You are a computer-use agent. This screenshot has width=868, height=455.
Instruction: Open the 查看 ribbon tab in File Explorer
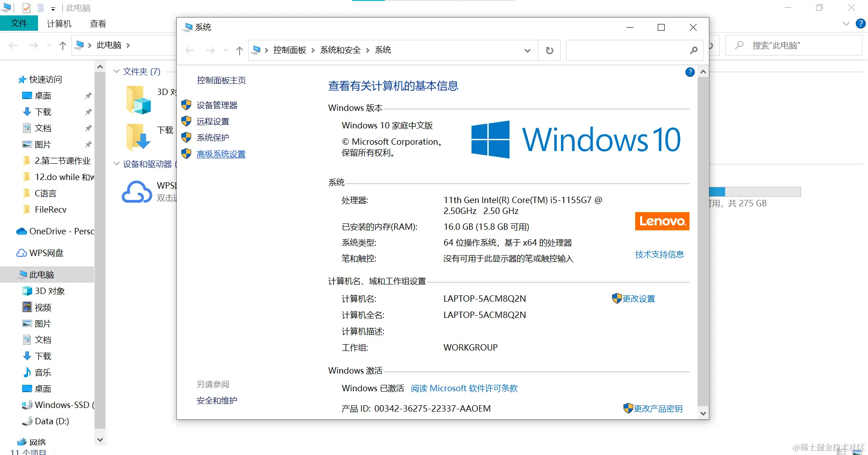click(98, 24)
